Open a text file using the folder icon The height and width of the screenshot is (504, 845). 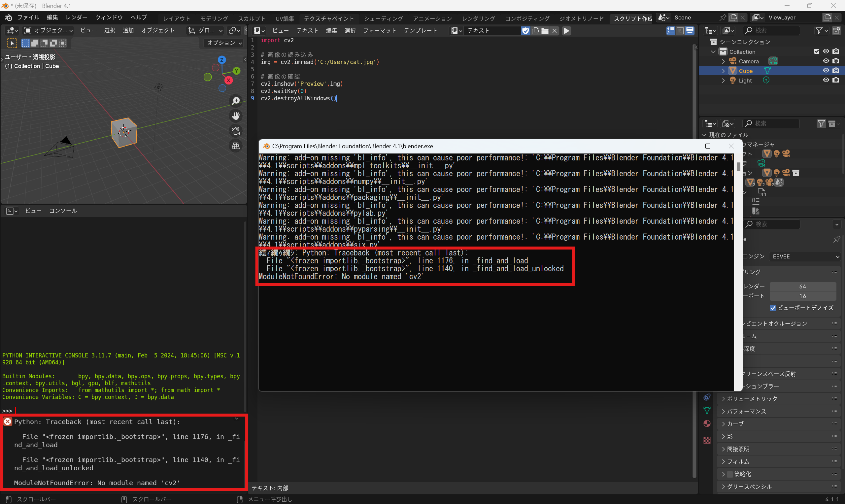(545, 31)
